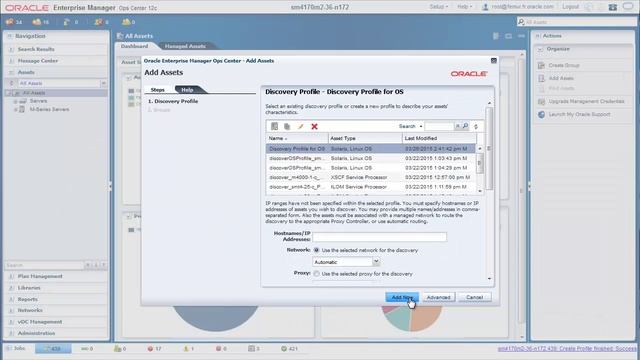Select the ILOM Service Processor row

point(371,187)
